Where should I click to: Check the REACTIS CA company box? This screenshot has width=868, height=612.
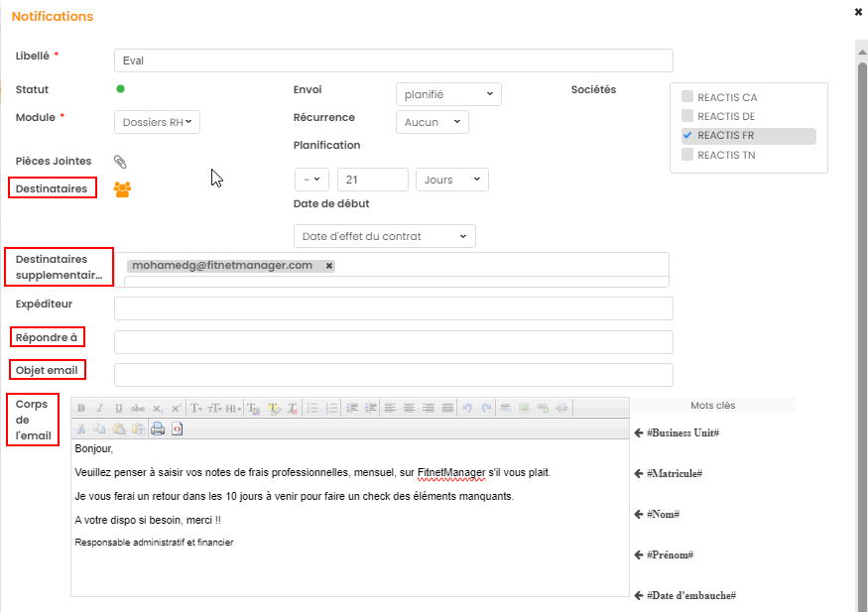point(686,97)
